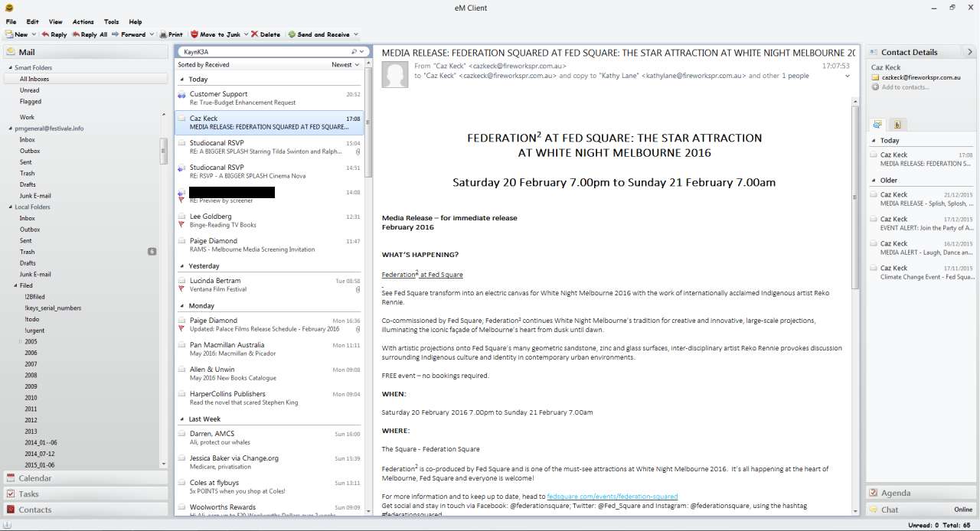Click envelope icon on Allen & Unwin email

pos(181,370)
